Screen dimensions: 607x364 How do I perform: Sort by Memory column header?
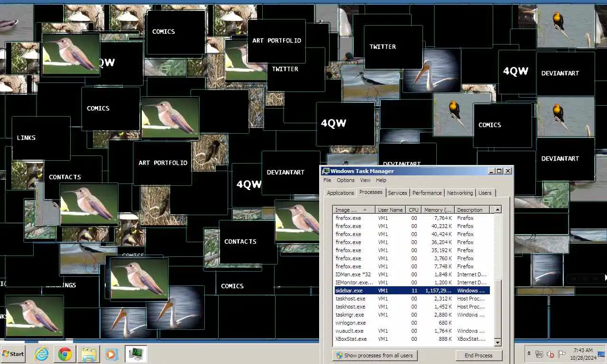pos(438,210)
